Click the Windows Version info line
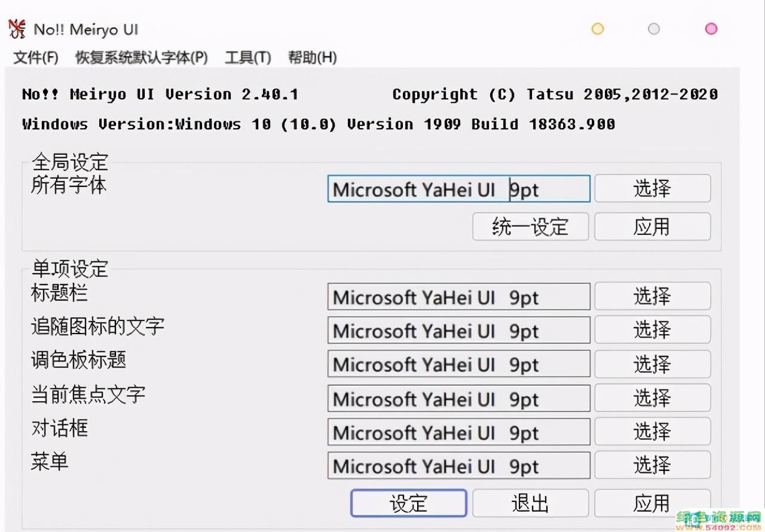The height and width of the screenshot is (532, 765). (319, 124)
